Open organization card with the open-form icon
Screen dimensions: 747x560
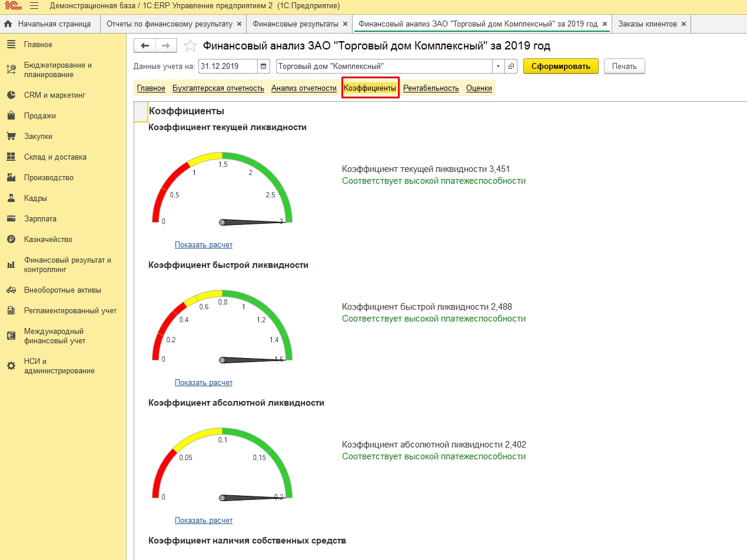click(512, 66)
